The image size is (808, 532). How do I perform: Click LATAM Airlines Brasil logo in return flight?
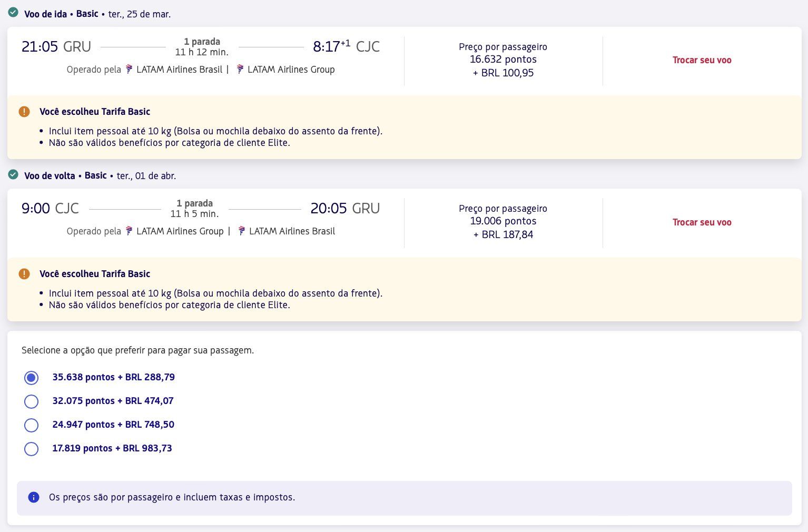(x=242, y=231)
